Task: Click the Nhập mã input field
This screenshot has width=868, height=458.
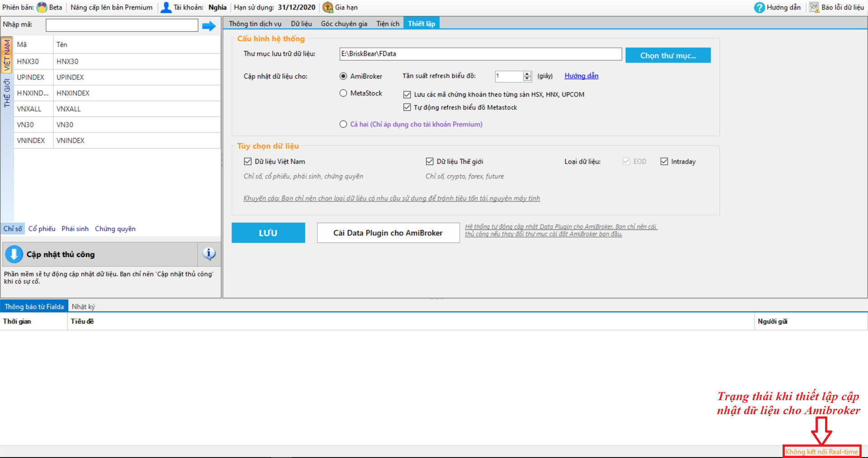Action: [x=122, y=25]
